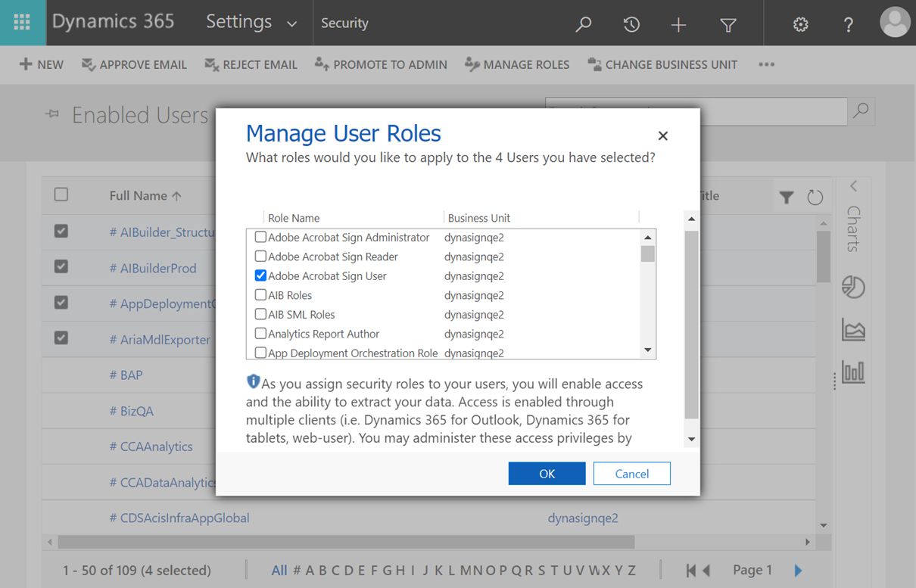
Task: Click the plus quick create icon
Action: 679,24
